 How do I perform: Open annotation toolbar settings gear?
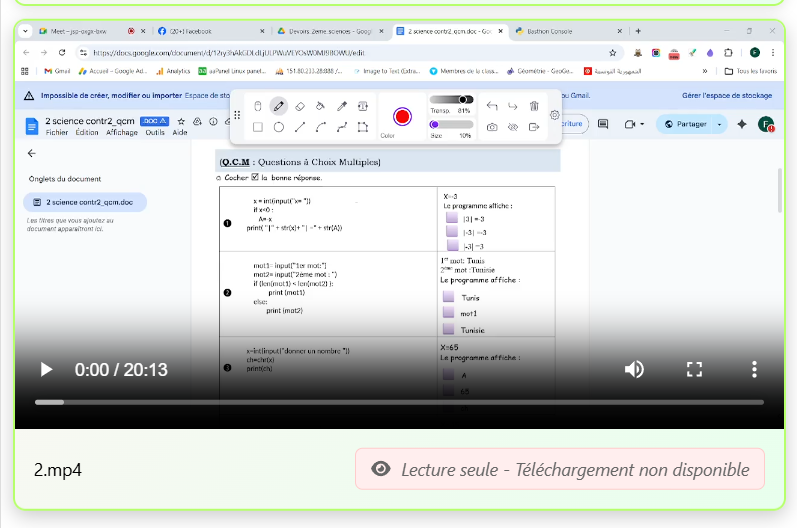point(555,115)
